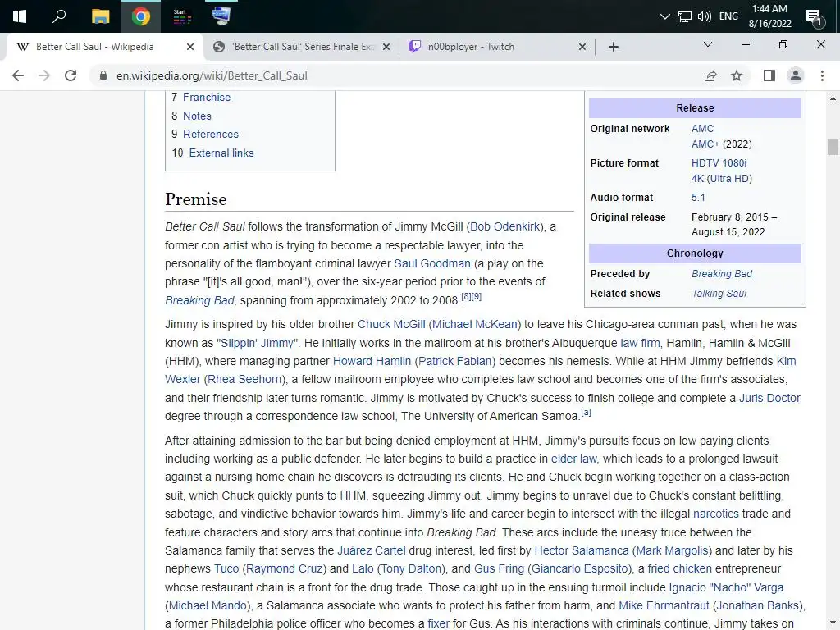840x630 pixels.
Task: Open footnote [a] after American Samoa
Action: 586,413
